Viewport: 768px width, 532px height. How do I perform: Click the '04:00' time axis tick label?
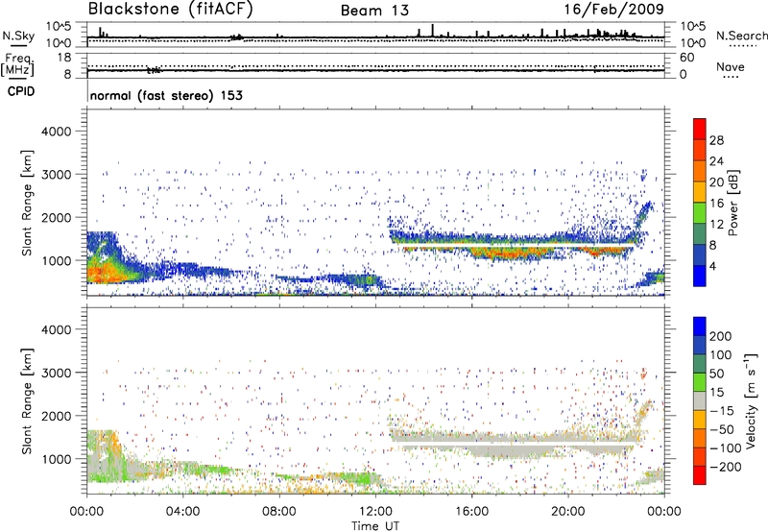click(x=182, y=512)
